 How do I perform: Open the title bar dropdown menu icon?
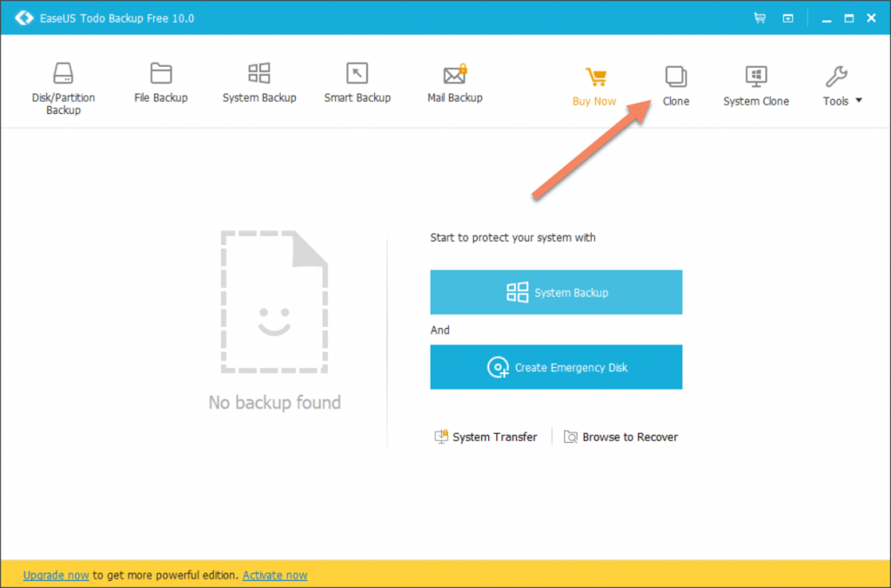pyautogui.click(x=787, y=18)
